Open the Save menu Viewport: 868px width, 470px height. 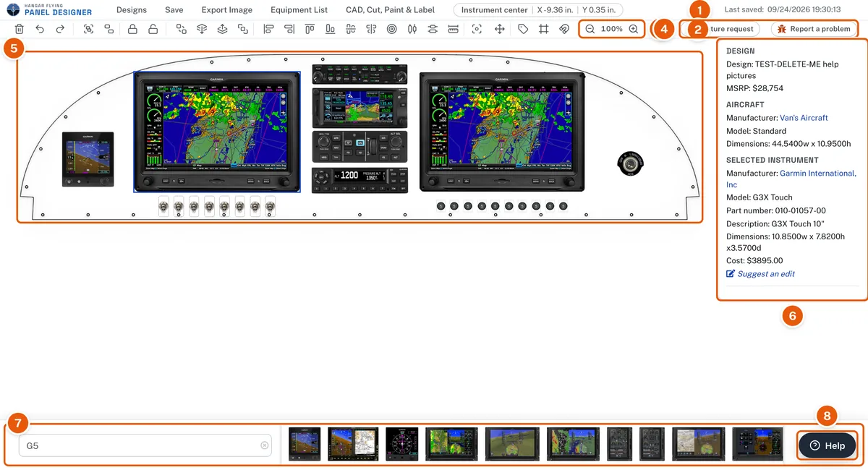point(174,10)
